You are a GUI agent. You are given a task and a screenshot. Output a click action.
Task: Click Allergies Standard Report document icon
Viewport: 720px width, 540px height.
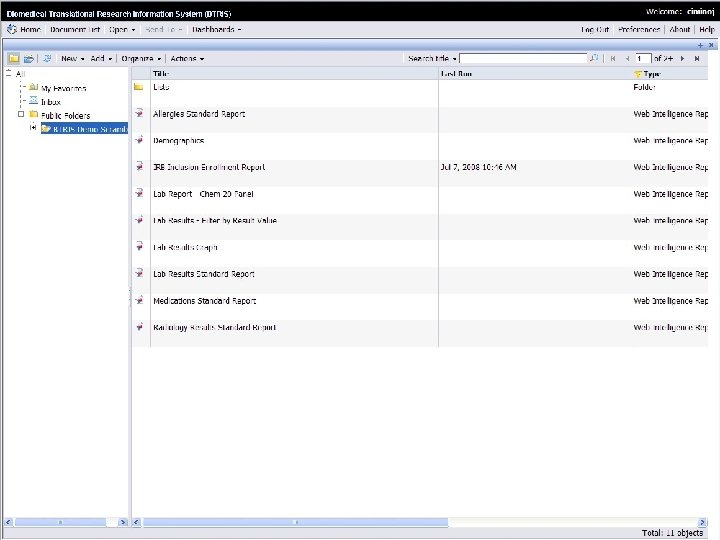(x=139, y=113)
